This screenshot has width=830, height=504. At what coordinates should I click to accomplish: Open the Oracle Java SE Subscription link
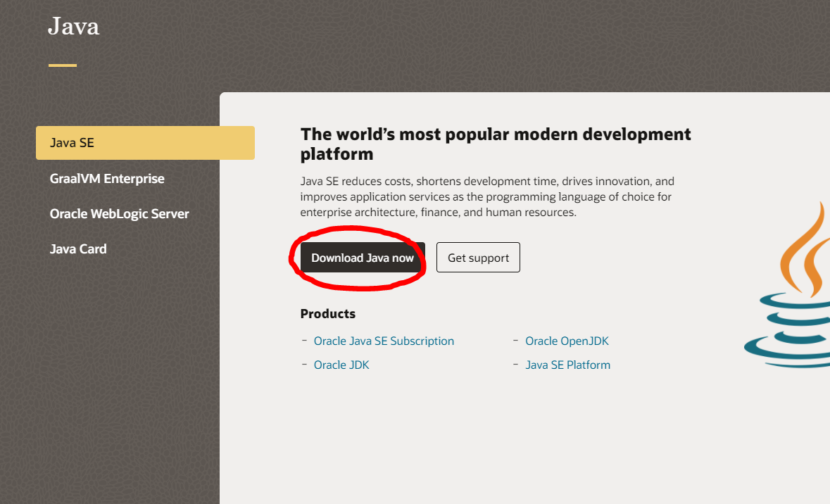[x=384, y=341]
